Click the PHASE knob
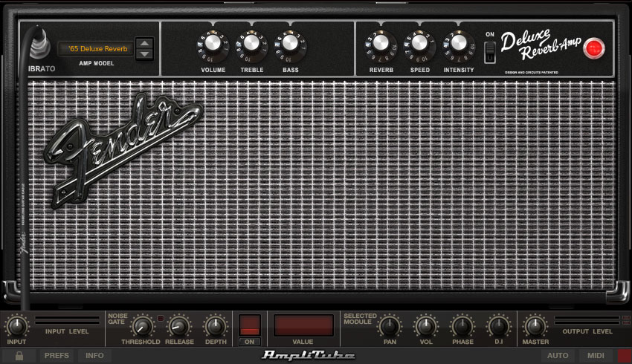Viewport: 632px width, 364px height. pyautogui.click(x=462, y=327)
